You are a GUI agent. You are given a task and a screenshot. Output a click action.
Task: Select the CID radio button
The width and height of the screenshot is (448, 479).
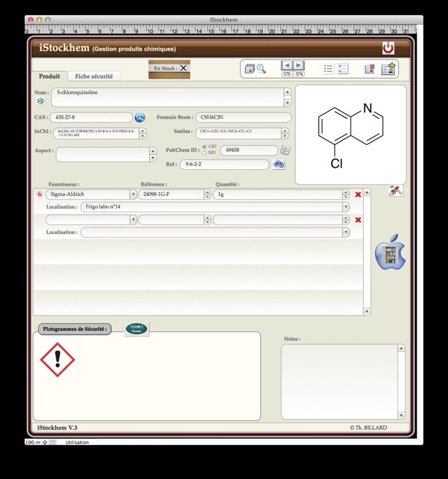(204, 147)
